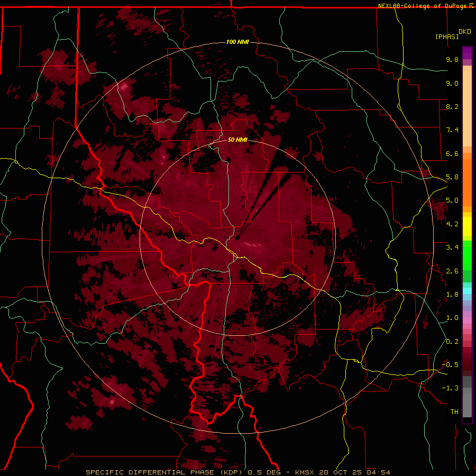Click the KMSX station ID in the caption
The image size is (476, 476).
pyautogui.click(x=305, y=472)
